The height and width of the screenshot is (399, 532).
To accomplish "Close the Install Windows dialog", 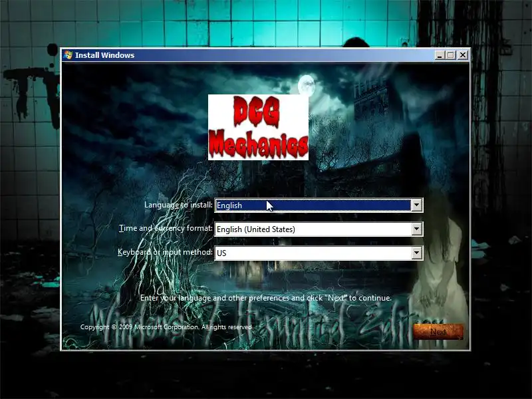I will pyautogui.click(x=463, y=55).
